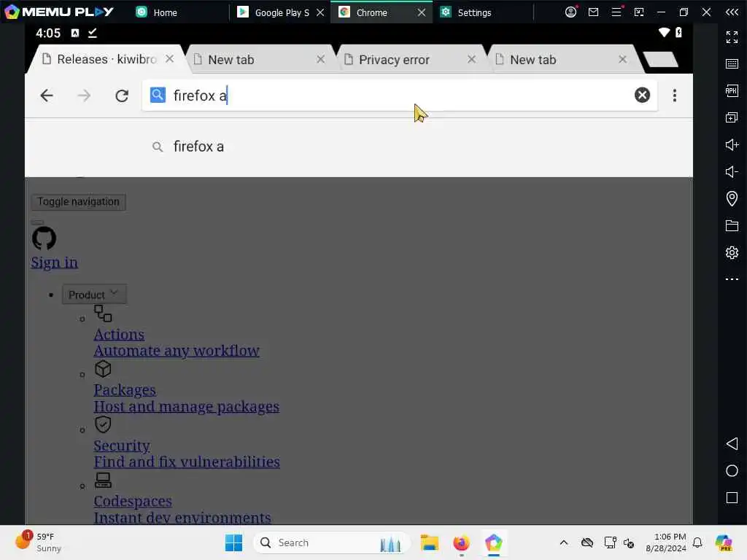Open the Security link
Viewport: 747px width, 560px height.
122,446
